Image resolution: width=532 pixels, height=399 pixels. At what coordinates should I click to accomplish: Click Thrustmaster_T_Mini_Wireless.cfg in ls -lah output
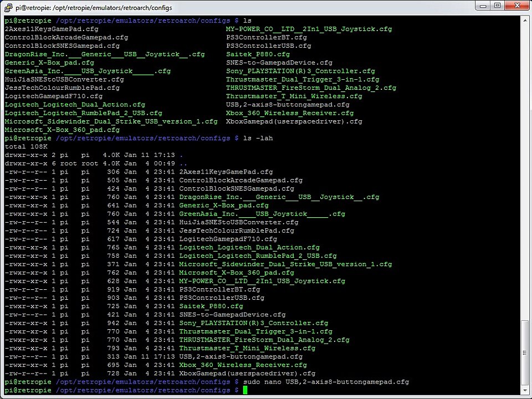[247, 348]
